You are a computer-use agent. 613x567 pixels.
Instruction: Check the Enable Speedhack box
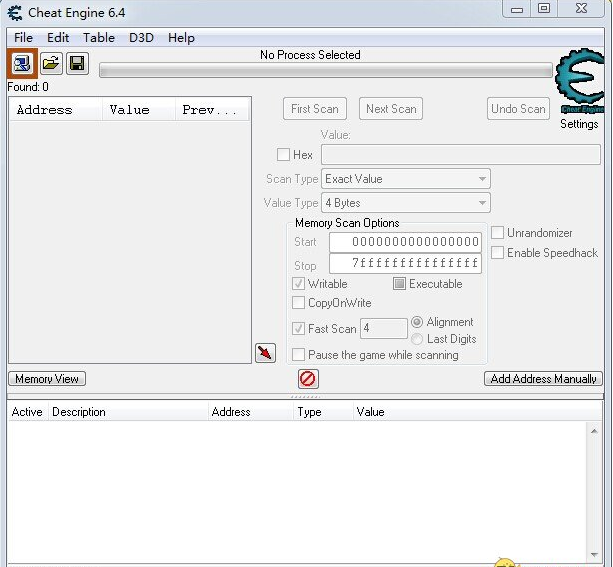[x=497, y=253]
